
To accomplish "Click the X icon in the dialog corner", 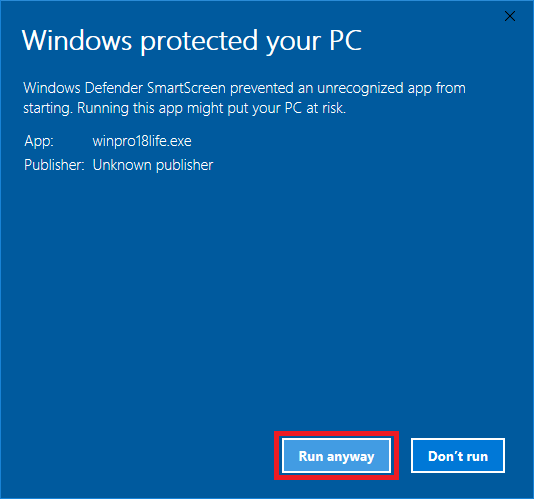I will tap(510, 16).
